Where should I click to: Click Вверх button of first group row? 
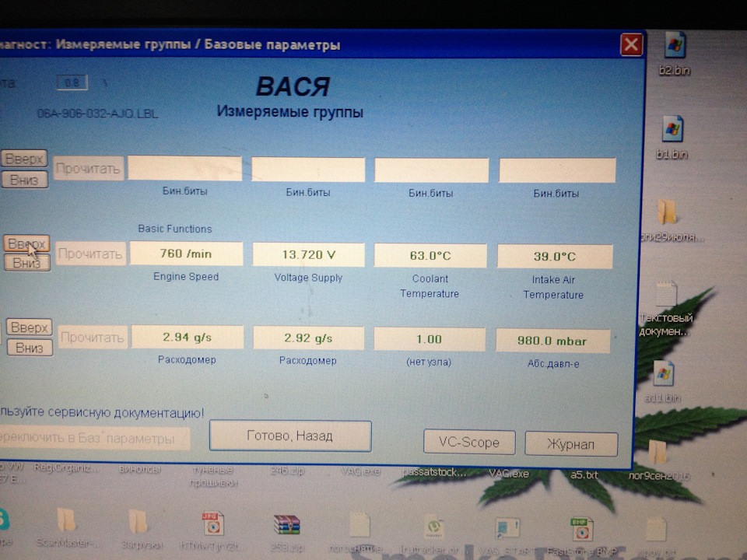click(24, 159)
